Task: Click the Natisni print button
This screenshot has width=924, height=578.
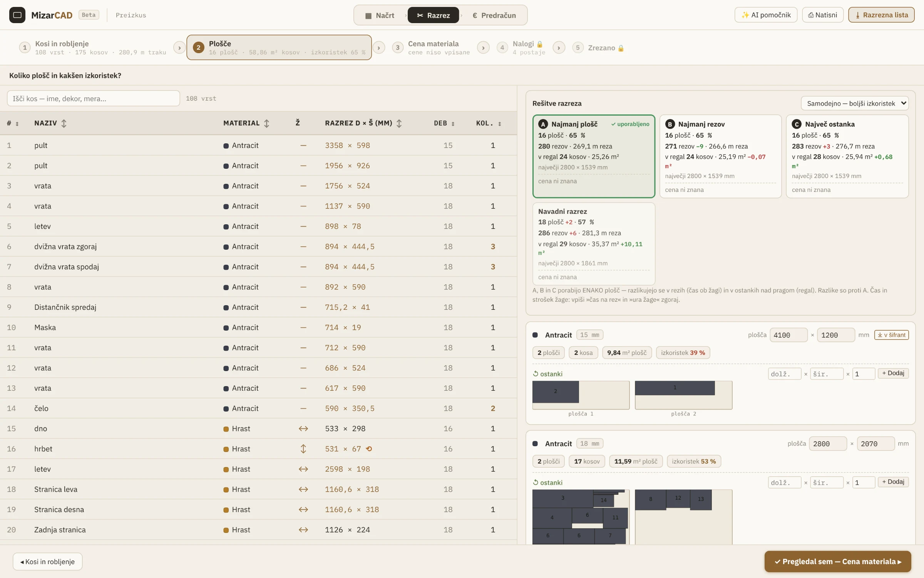Action: click(823, 15)
